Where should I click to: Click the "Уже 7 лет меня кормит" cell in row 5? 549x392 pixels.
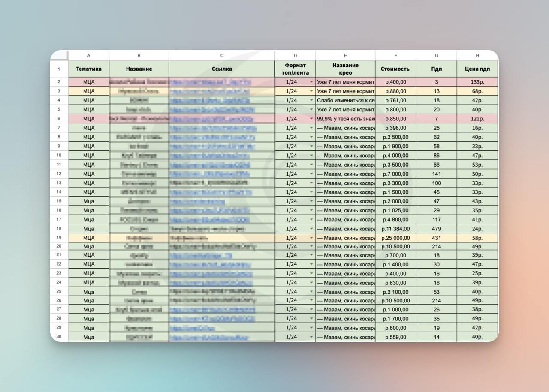click(x=345, y=109)
